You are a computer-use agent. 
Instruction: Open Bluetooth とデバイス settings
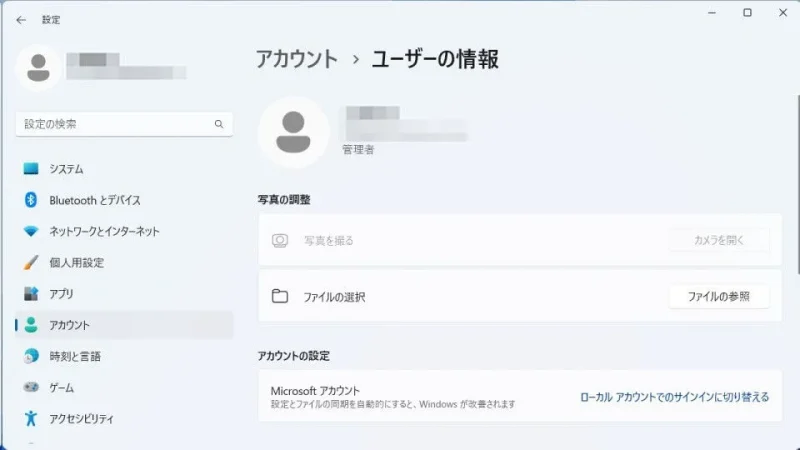124,199
